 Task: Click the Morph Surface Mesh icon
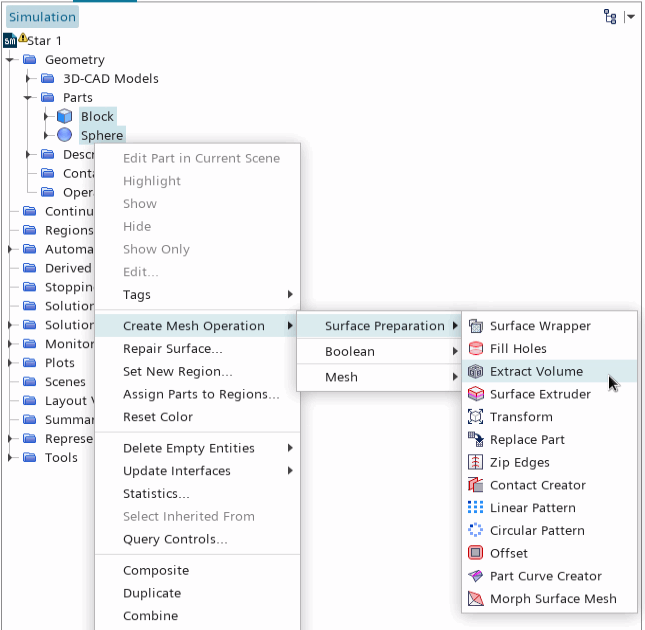(475, 599)
